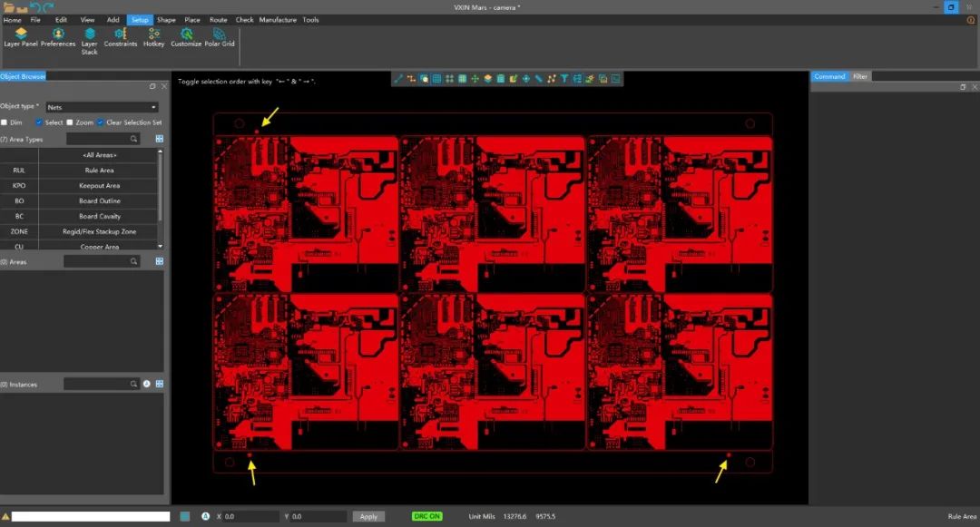Screen dimensions: 980x527
Task: Click the filter funnel icon in canvas toolbar
Action: click(x=563, y=79)
